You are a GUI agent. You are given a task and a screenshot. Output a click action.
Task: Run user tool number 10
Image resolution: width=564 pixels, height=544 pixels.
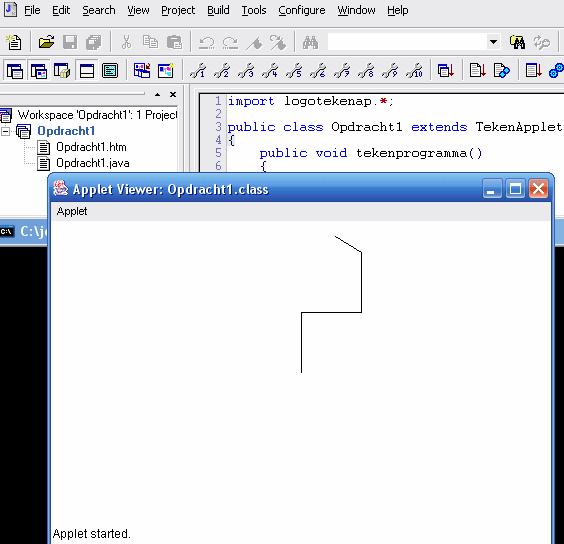coord(414,71)
